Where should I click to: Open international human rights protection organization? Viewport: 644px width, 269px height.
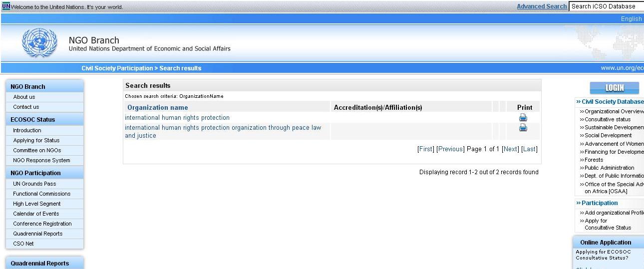click(x=177, y=118)
